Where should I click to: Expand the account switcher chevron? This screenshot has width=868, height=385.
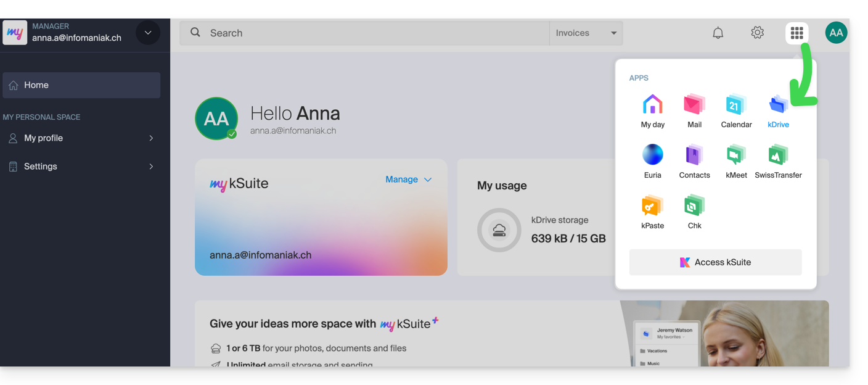pyautogui.click(x=148, y=33)
